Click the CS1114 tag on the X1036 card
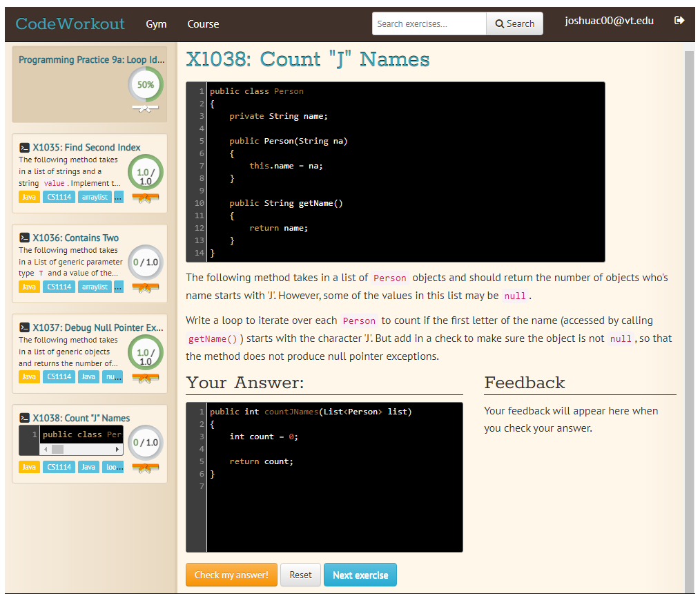The width and height of the screenshot is (700, 594). click(59, 286)
